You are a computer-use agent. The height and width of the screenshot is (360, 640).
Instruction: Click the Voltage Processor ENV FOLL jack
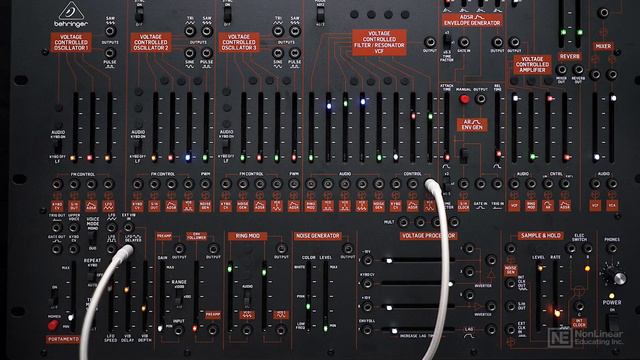click(x=367, y=330)
